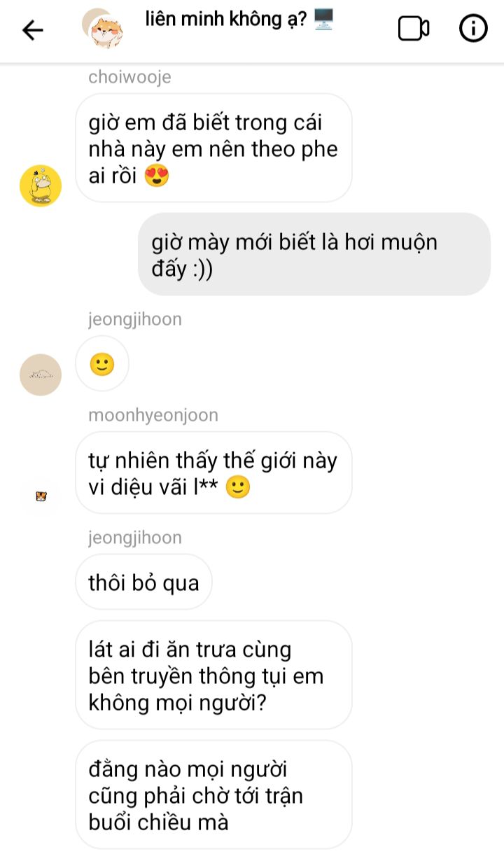Viewport: 504px width, 854px height.
Task: Tap jeongjihoon's smiley emoji message bubble
Action: tap(102, 364)
